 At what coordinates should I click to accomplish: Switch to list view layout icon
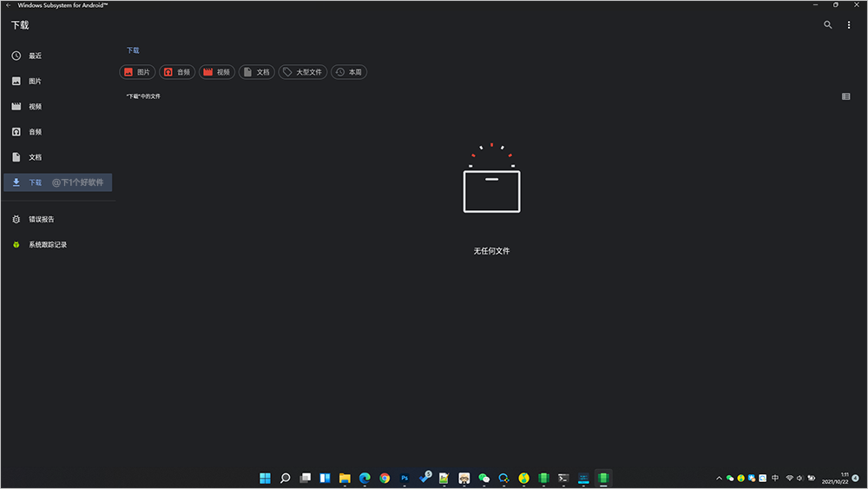(x=845, y=96)
